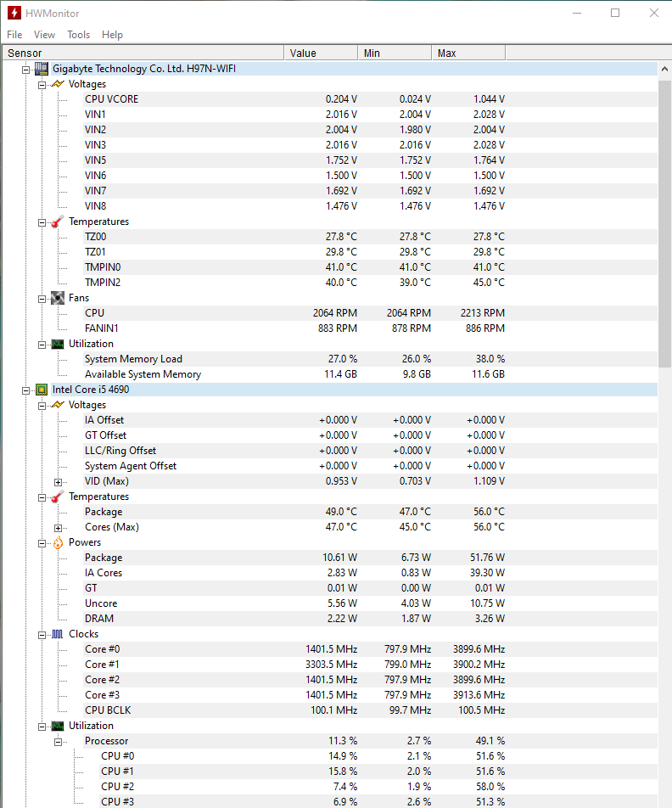Collapse the motherboard Voltages group

pyautogui.click(x=42, y=85)
